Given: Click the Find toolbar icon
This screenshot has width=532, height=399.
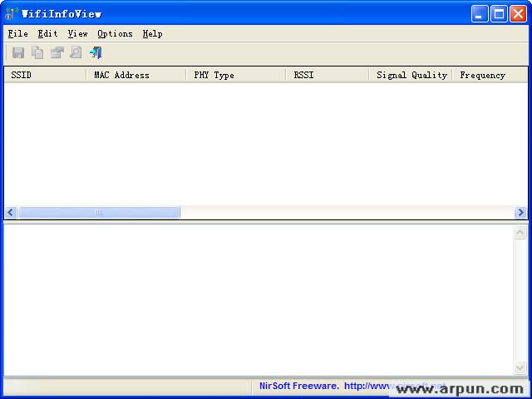Looking at the screenshot, I should (x=76, y=53).
